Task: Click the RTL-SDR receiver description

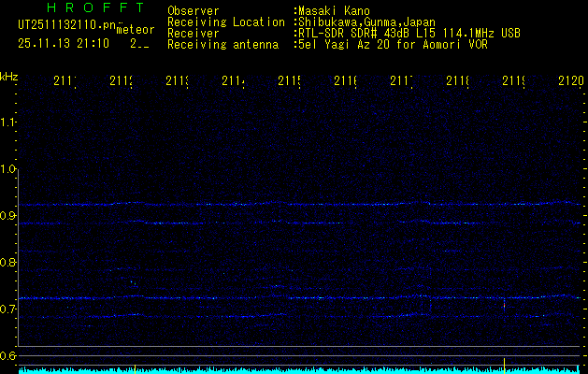Action: 409,33
